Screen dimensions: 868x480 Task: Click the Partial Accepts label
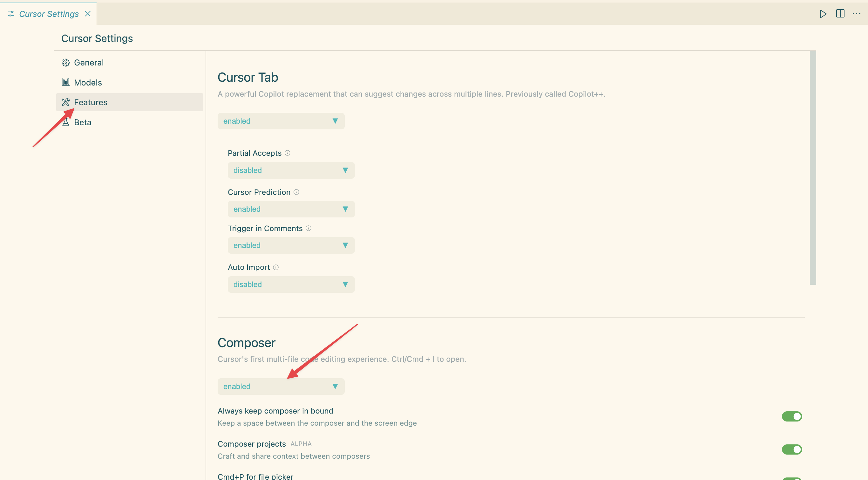tap(254, 153)
